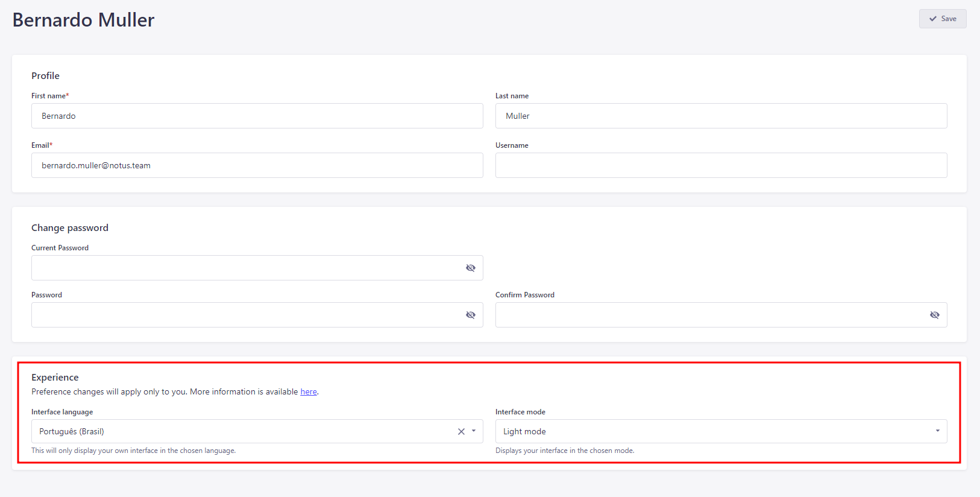Click the Save button
This screenshot has width=980, height=497.
943,19
